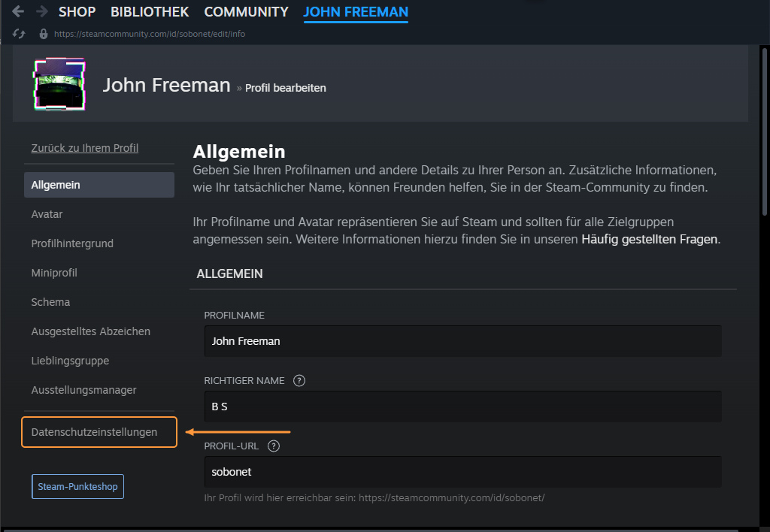Click the Zurück zu Ihrem Profil link

[x=84, y=148]
